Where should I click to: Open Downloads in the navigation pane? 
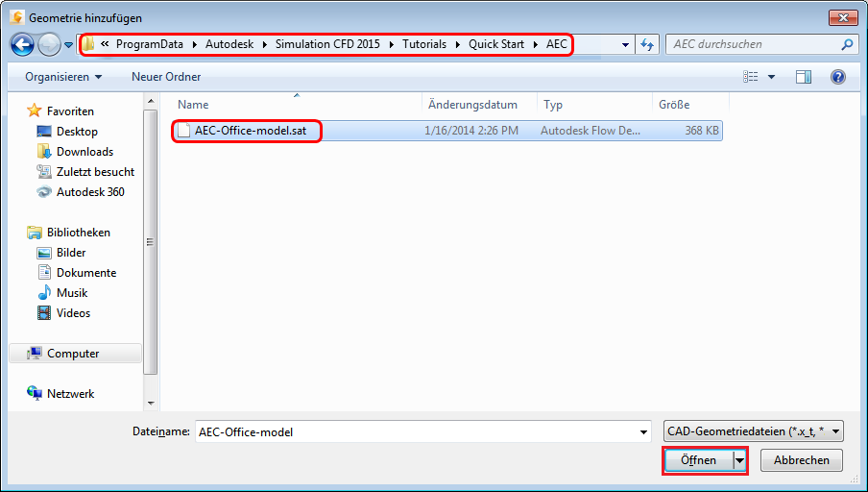click(84, 152)
